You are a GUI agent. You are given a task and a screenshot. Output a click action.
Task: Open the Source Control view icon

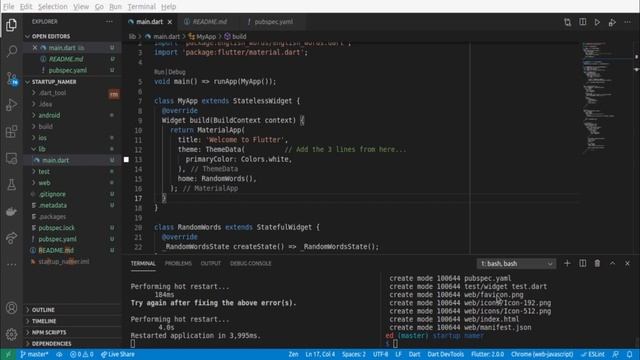click(x=11, y=78)
